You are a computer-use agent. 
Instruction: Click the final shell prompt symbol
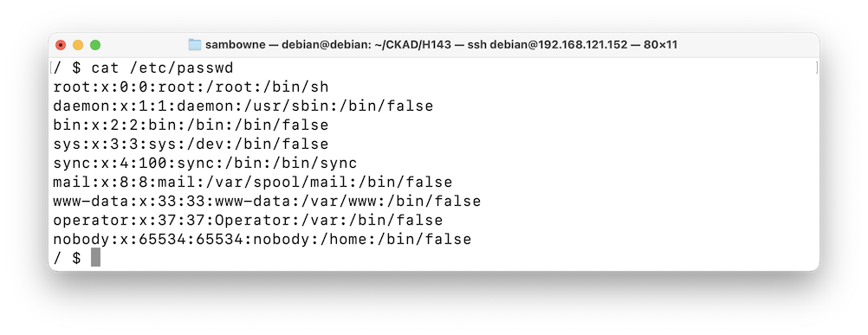[77, 258]
